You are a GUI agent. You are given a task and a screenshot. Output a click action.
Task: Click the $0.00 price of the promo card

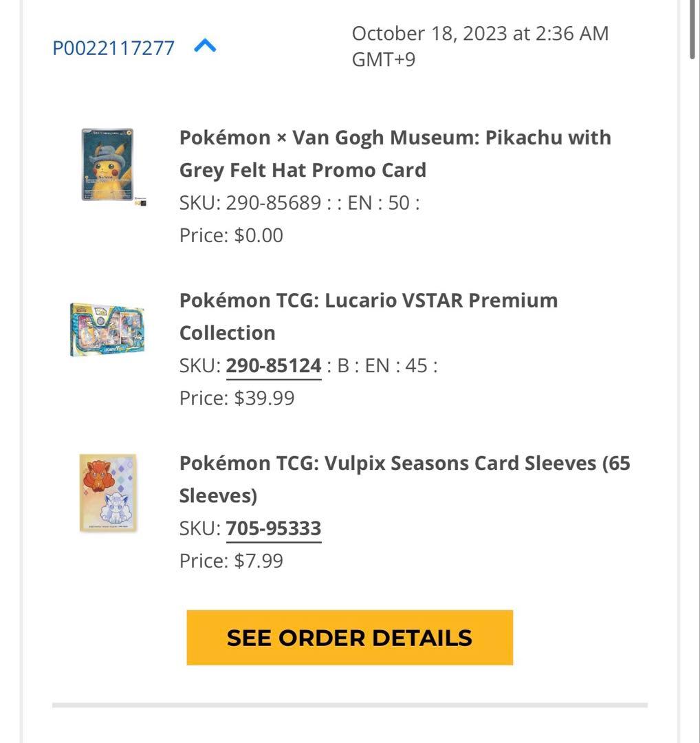pos(259,235)
